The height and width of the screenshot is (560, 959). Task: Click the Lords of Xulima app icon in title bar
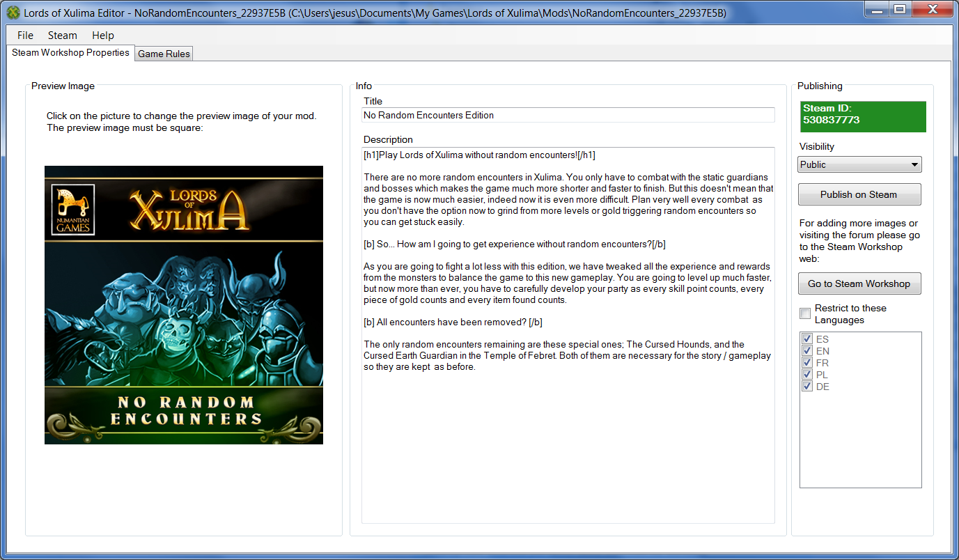[x=13, y=12]
